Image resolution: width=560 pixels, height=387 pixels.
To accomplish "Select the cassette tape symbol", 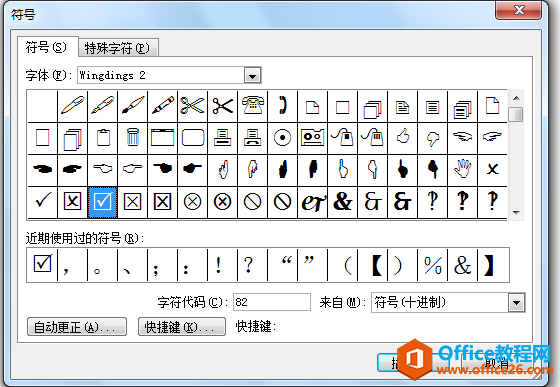I will pos(312,138).
